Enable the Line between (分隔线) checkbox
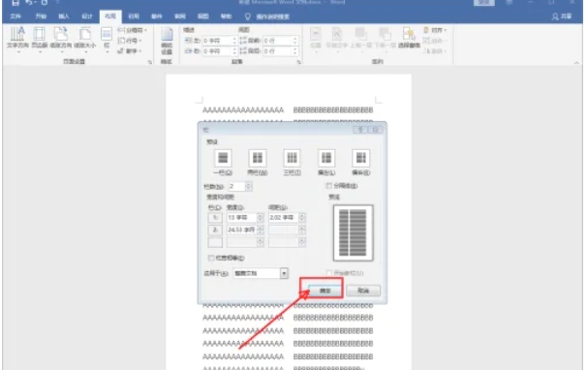The height and width of the screenshot is (370, 588). coord(329,186)
